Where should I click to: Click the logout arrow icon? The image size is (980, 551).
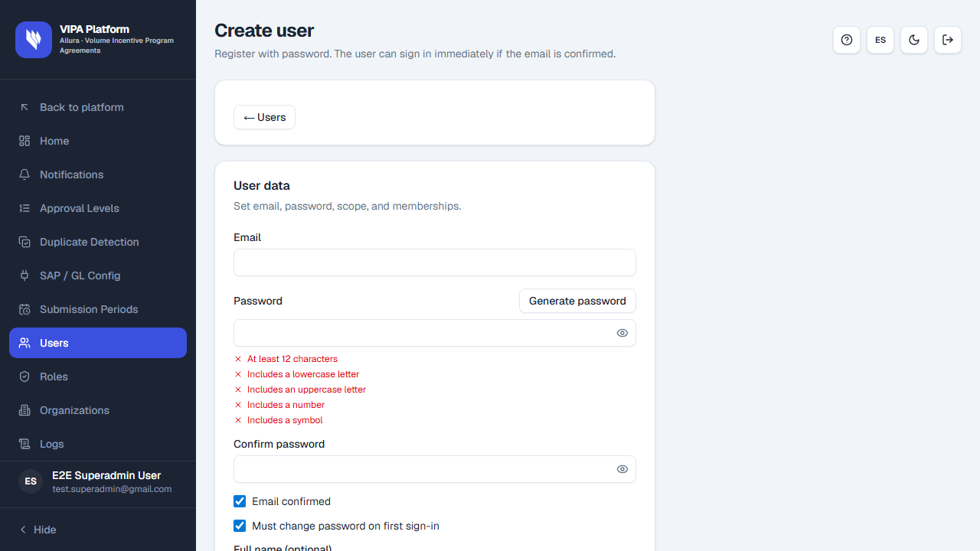pyautogui.click(x=948, y=40)
